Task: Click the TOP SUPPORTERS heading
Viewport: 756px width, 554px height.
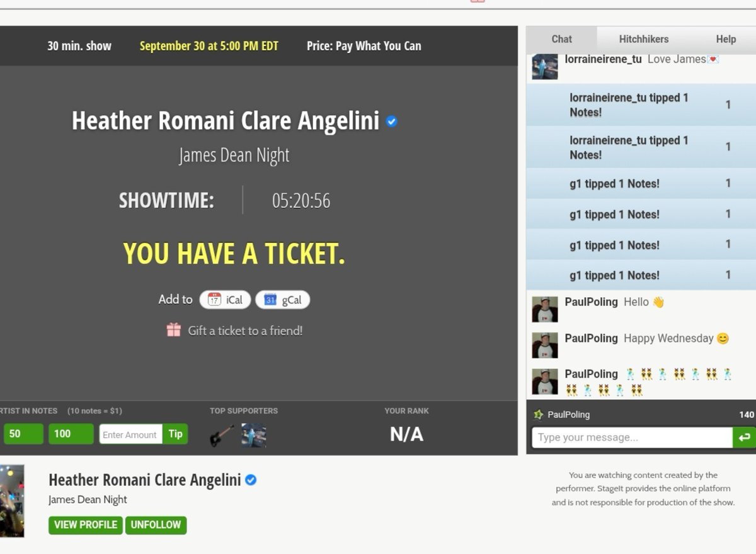Action: [244, 411]
